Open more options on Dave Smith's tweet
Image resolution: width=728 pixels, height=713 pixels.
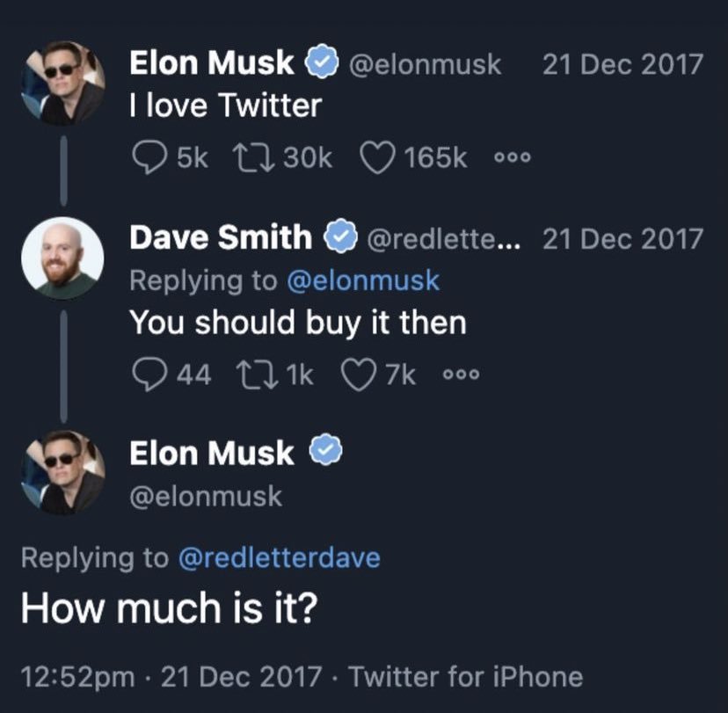[461, 375]
